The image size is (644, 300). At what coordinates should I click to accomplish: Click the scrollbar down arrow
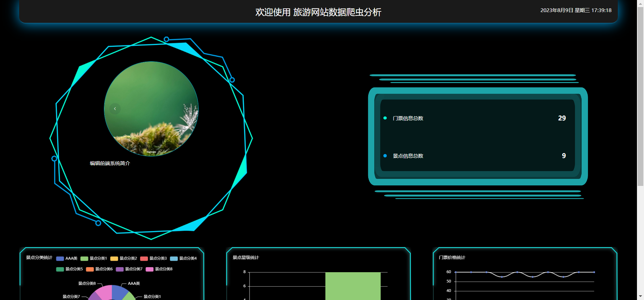640,297
